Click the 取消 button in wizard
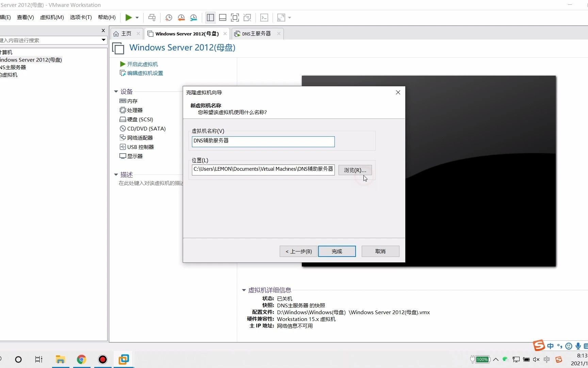Screen dimensions: 588x368 [380, 251]
